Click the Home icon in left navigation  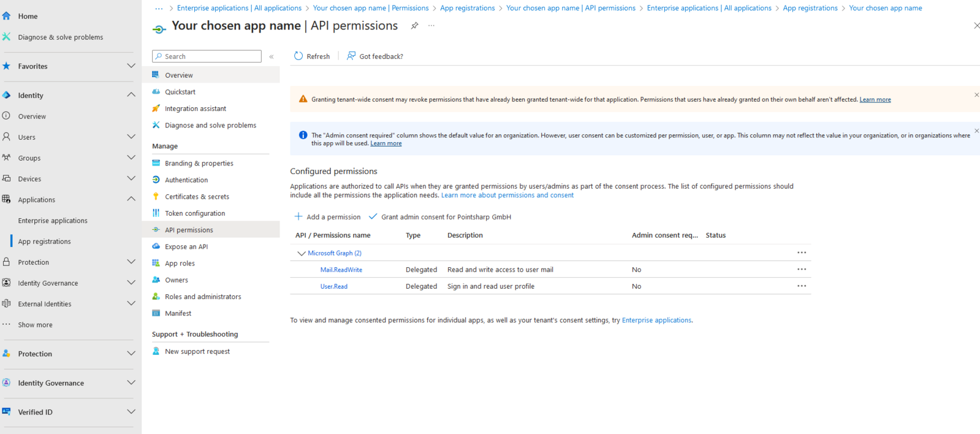pyautogui.click(x=7, y=16)
